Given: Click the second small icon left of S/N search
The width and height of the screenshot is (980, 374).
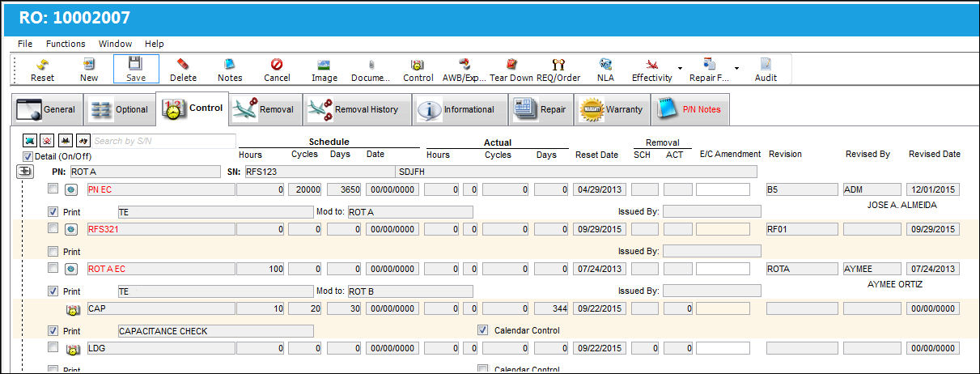Looking at the screenshot, I should point(47,141).
